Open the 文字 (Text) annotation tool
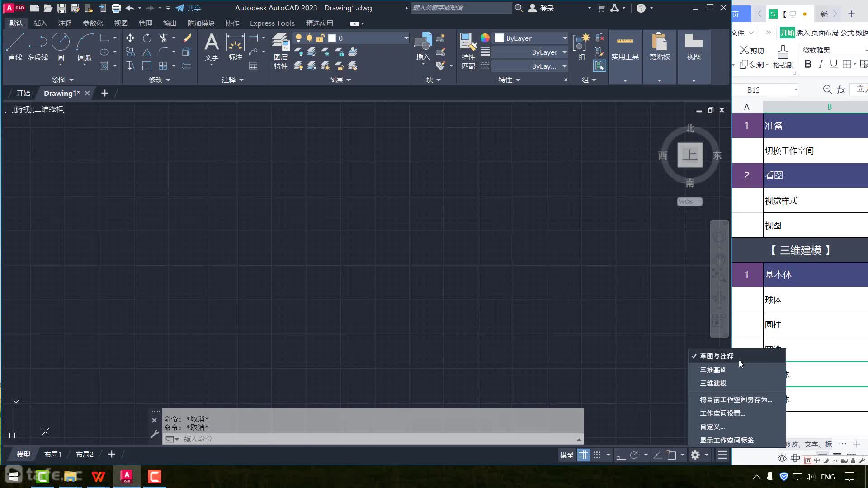868x488 pixels. pyautogui.click(x=212, y=47)
